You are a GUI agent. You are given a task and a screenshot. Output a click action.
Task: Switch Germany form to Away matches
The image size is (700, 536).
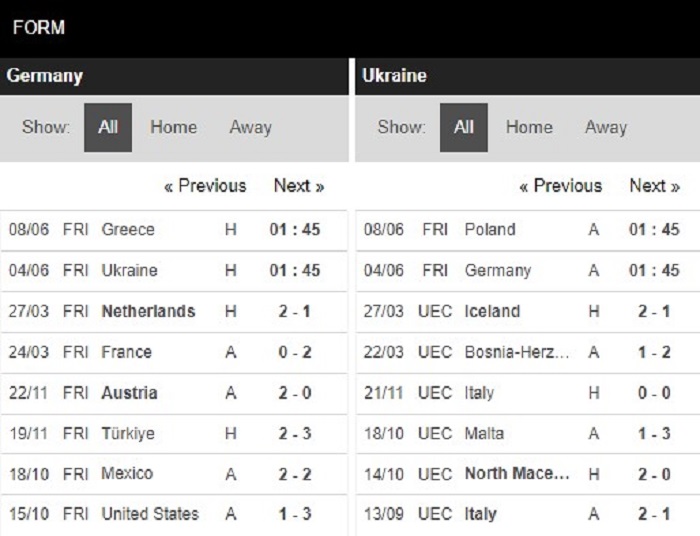(x=250, y=127)
